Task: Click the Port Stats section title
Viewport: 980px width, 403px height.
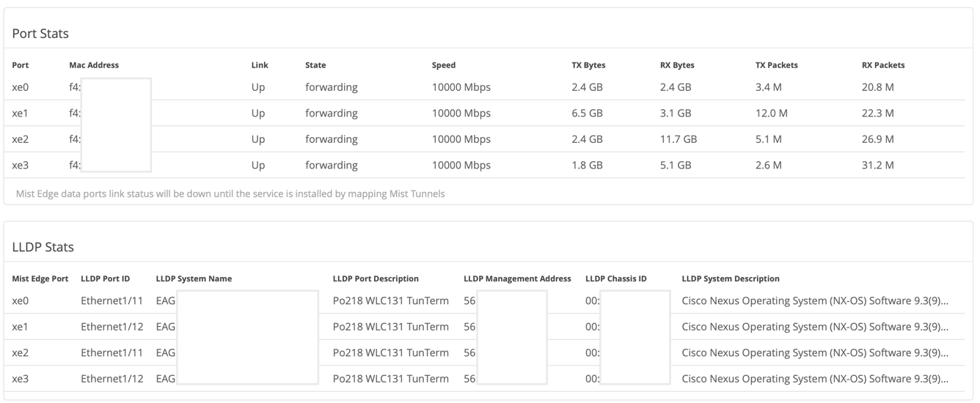Action: pos(40,34)
